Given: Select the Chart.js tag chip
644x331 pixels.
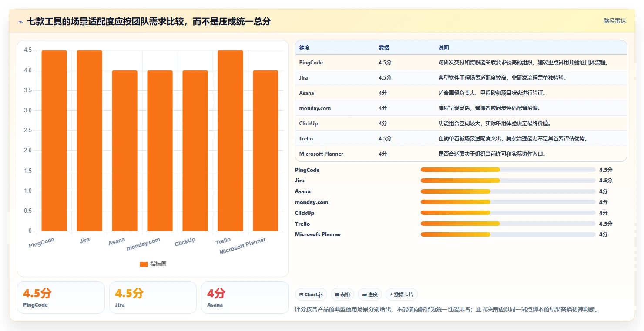Looking at the screenshot, I should [x=311, y=294].
